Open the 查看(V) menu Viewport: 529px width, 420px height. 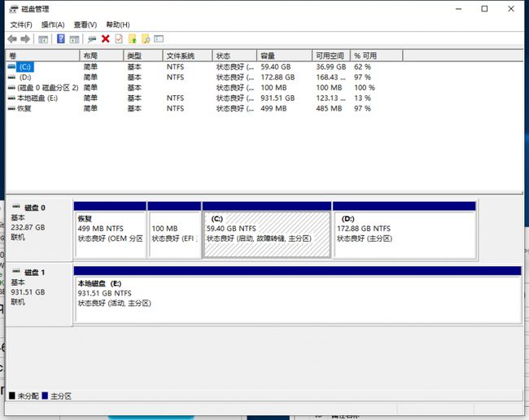85,24
